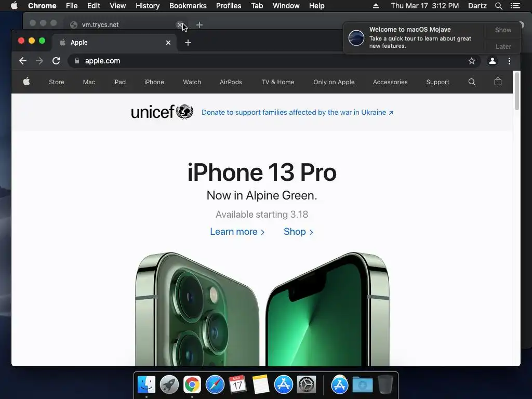Image resolution: width=532 pixels, height=399 pixels.
Task: Add a new tab in the background window
Action: 199,25
